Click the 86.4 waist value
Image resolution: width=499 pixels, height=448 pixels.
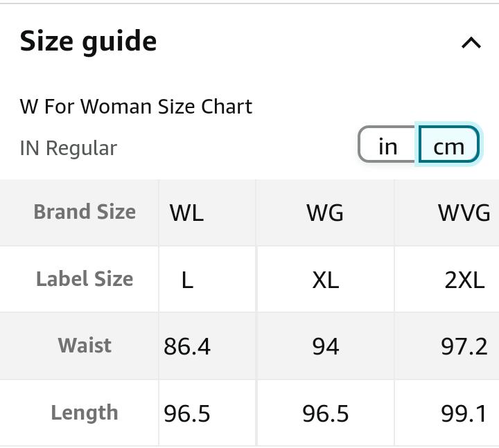187,346
